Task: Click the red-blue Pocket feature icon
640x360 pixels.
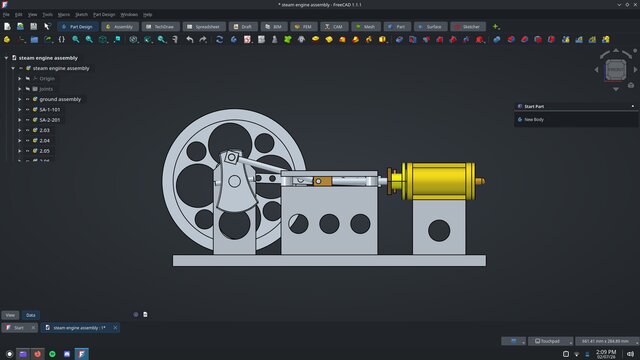Action: coord(399,40)
